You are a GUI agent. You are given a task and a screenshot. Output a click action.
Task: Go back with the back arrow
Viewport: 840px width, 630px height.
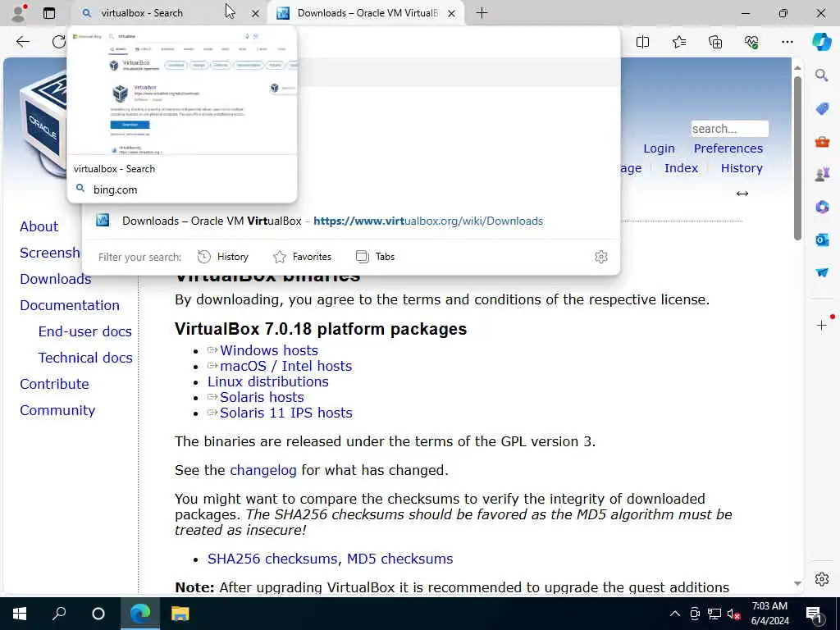click(x=22, y=41)
